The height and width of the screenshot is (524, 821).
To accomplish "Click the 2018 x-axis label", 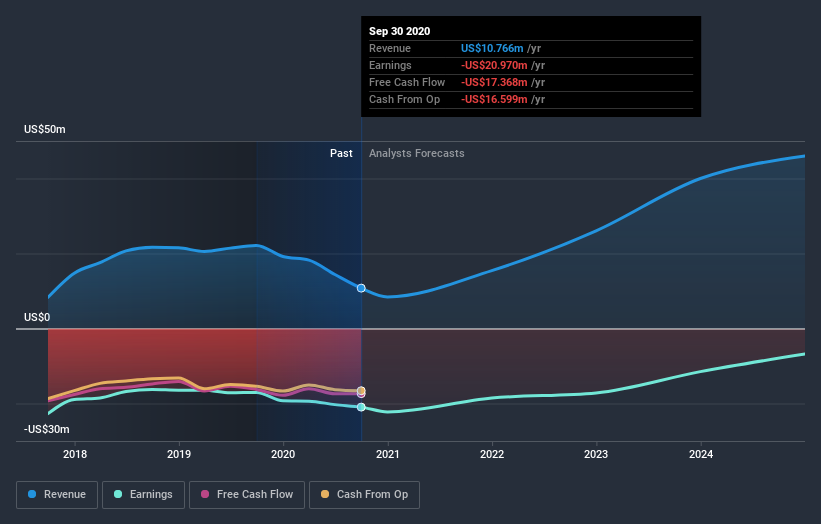I will point(75,454).
